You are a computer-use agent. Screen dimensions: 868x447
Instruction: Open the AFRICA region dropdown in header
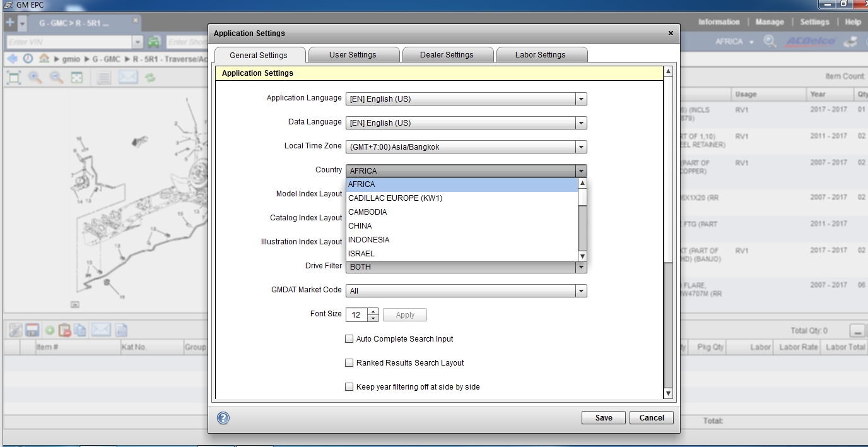click(x=735, y=42)
